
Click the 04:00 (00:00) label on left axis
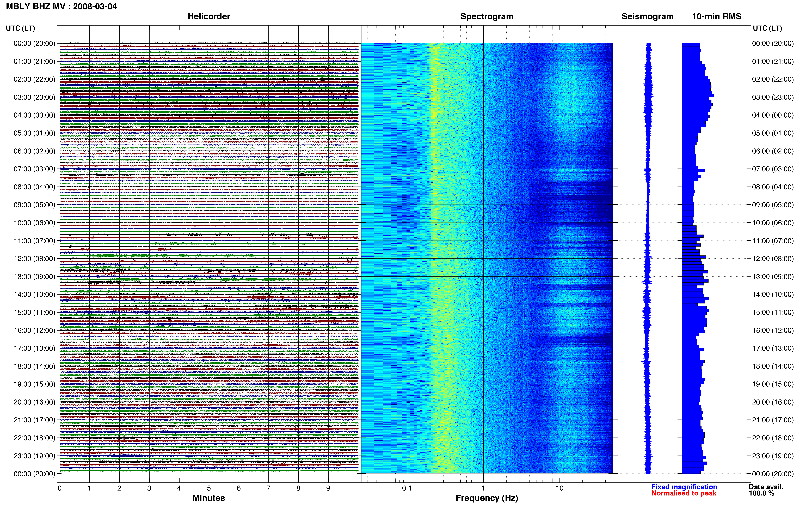pos(34,115)
